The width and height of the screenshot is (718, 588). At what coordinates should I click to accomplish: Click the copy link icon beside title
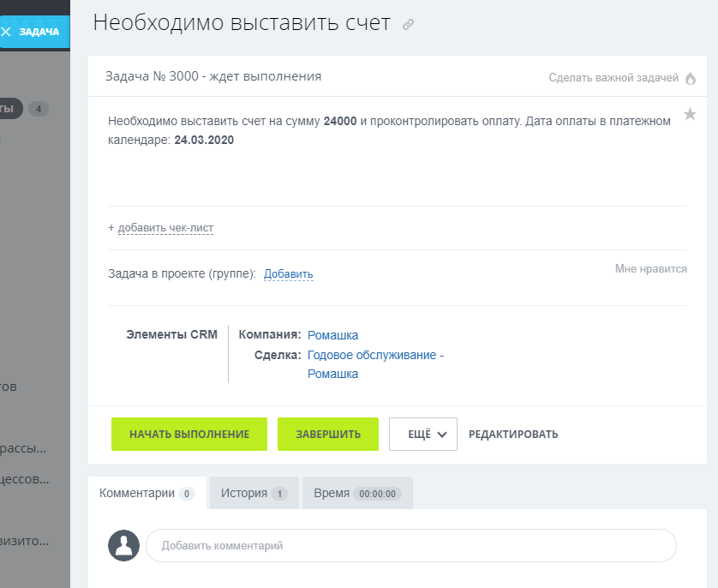tap(409, 25)
